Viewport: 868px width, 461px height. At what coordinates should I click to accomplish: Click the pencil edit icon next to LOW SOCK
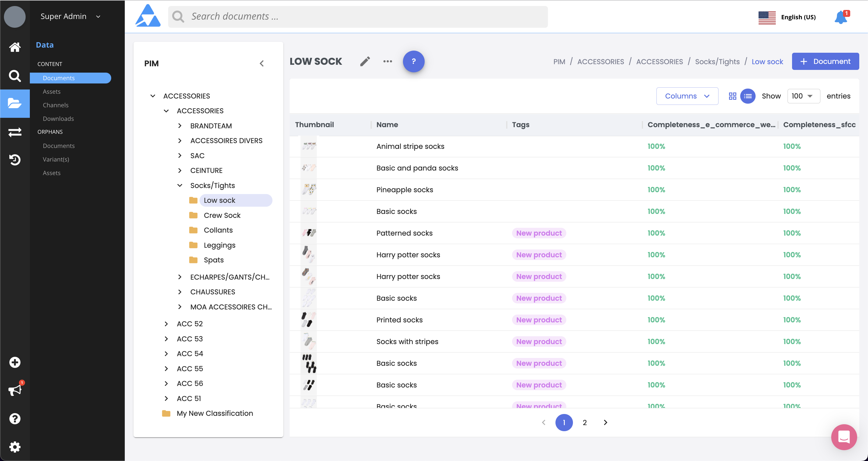(x=365, y=61)
